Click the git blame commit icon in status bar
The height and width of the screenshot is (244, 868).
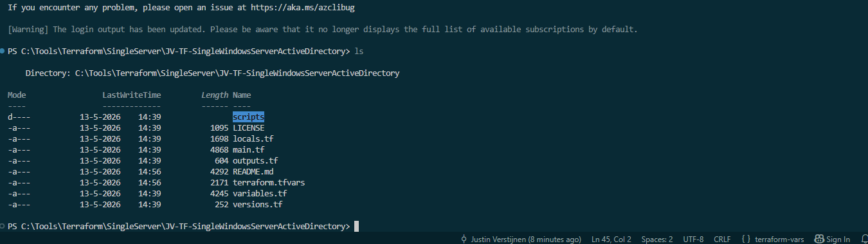click(464, 239)
